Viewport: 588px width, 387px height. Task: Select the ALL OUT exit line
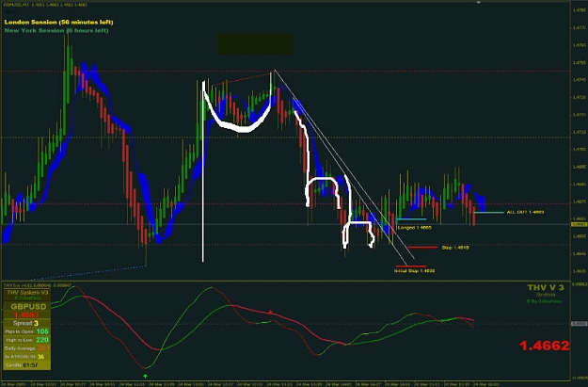488,213
